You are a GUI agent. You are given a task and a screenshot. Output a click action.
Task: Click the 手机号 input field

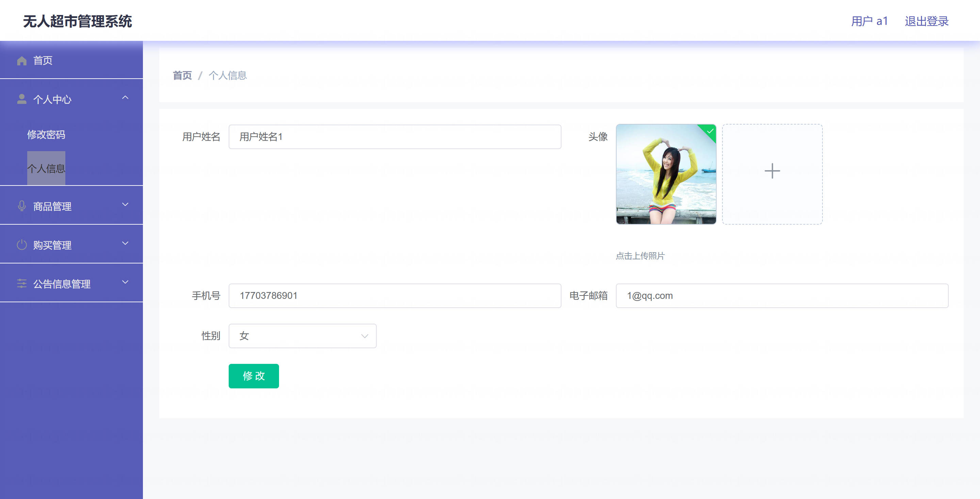tap(395, 296)
